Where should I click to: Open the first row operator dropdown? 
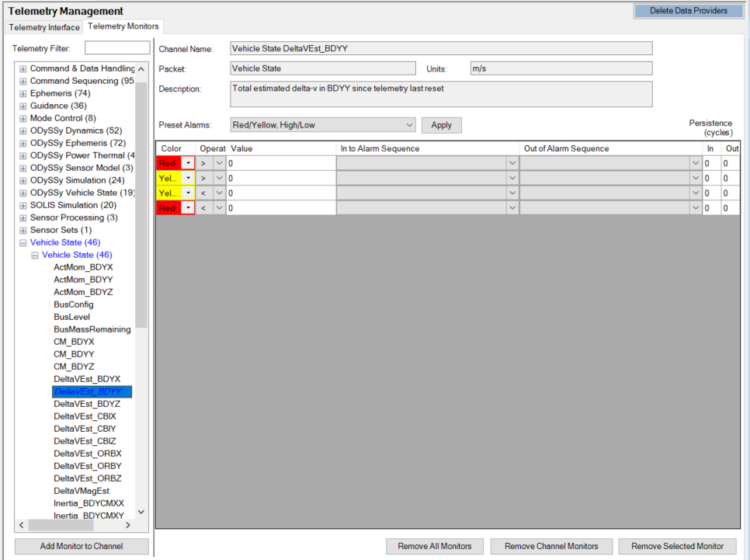click(219, 164)
